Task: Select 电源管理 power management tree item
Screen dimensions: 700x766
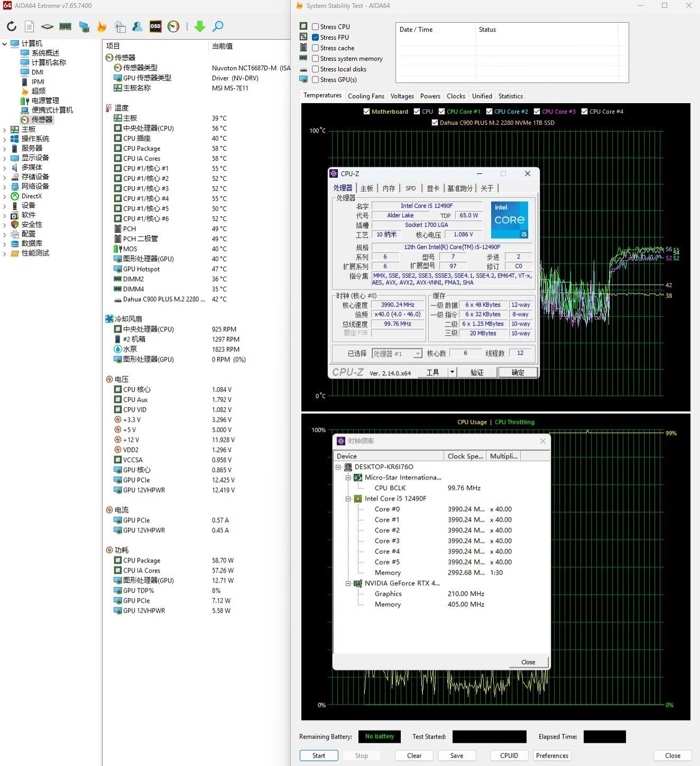Action: [45, 100]
